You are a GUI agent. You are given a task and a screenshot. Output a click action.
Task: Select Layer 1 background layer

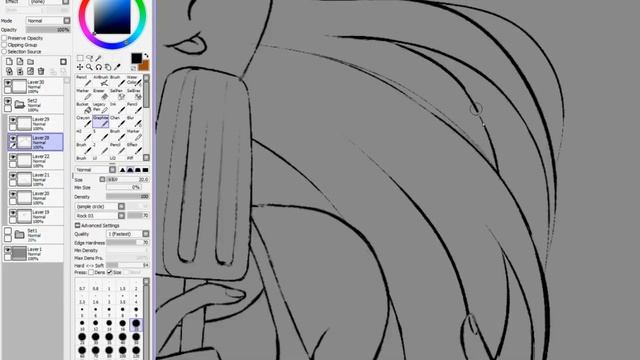pos(33,253)
